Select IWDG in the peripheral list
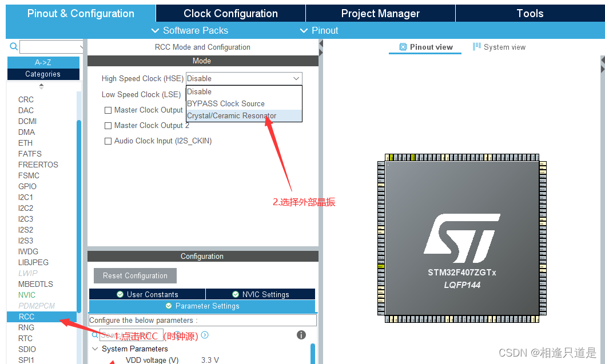Image resolution: width=605 pixels, height=364 pixels. [28, 251]
